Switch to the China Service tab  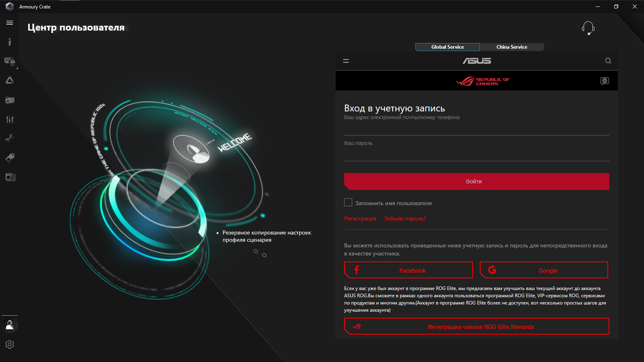(x=512, y=47)
